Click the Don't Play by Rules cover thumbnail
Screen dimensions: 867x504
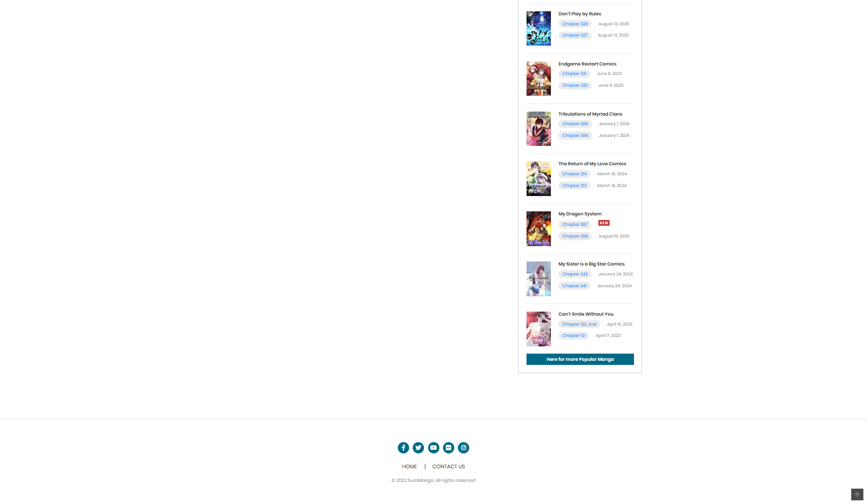pyautogui.click(x=539, y=28)
